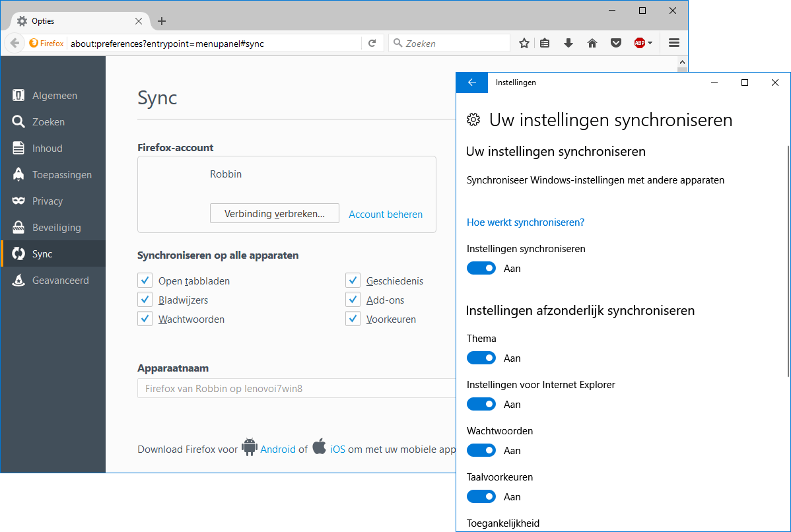
Task: Click the Verbinding verbreken button
Action: point(275,213)
